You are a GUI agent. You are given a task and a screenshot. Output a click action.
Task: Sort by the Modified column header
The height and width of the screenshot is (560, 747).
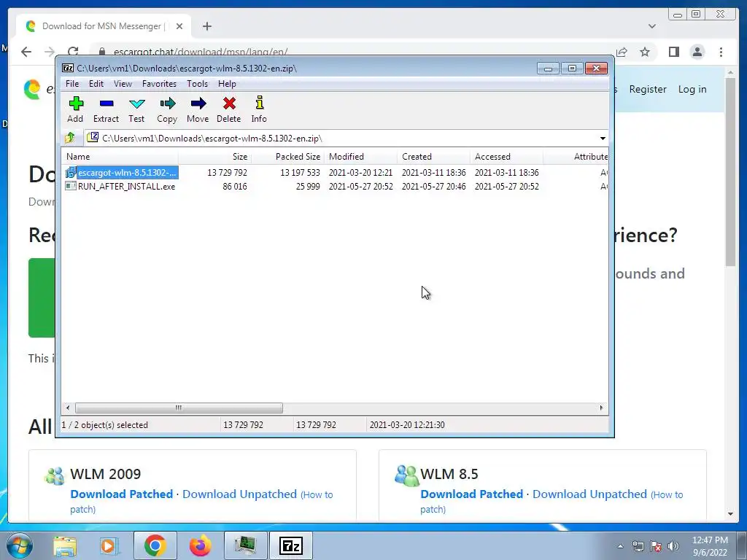click(360, 157)
